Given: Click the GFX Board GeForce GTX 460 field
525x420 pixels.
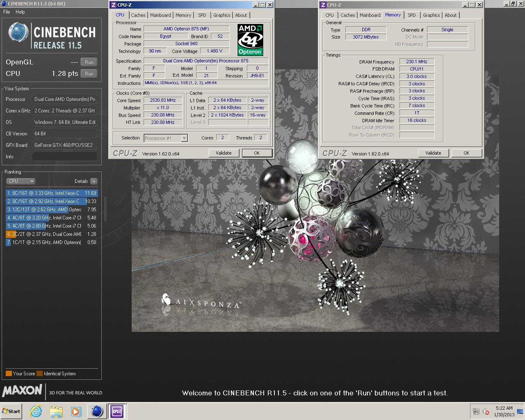Looking at the screenshot, I should [x=65, y=145].
